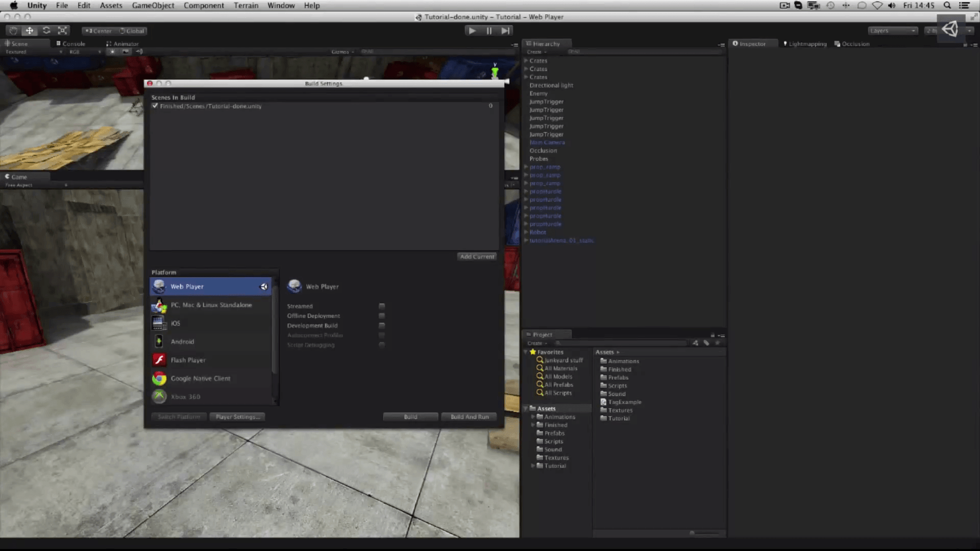Collapse the Favorites section in Project
This screenshot has width=980, height=551.
[x=526, y=352]
